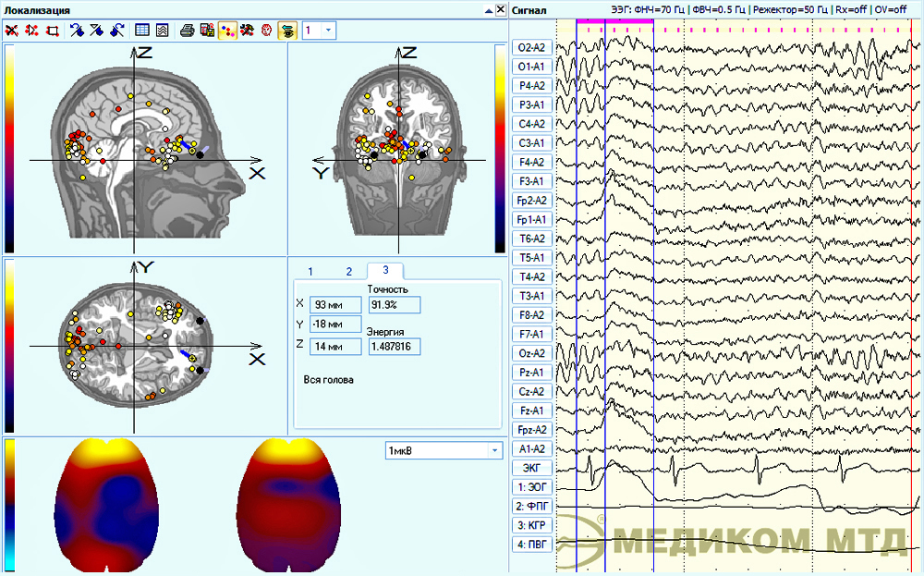The height and width of the screenshot is (576, 924).
Task: Click the Энергия field 1.487816
Action: (x=395, y=347)
